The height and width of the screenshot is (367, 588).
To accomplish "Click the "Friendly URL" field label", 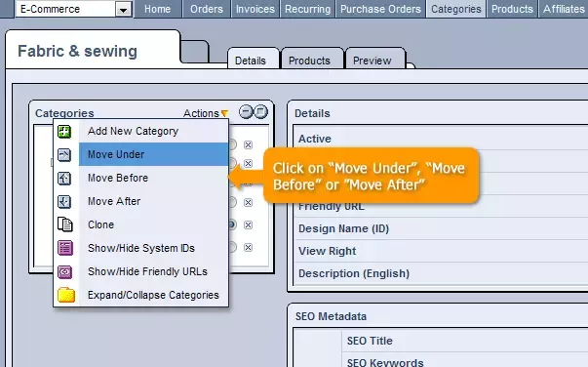I will coord(332,207).
